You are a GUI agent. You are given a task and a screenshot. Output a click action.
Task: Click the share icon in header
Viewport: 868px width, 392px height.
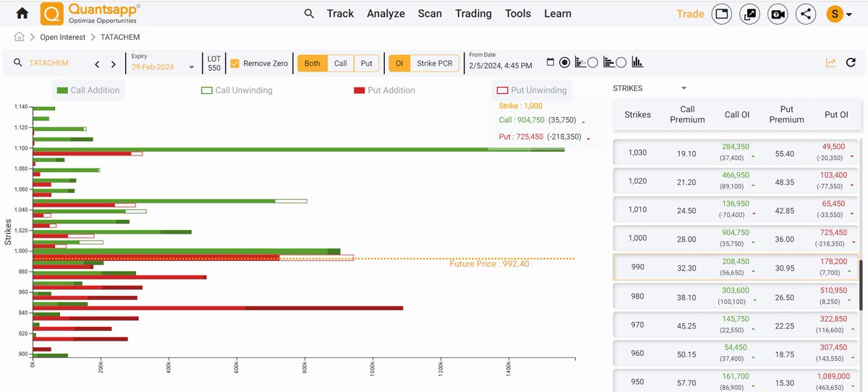pyautogui.click(x=805, y=14)
